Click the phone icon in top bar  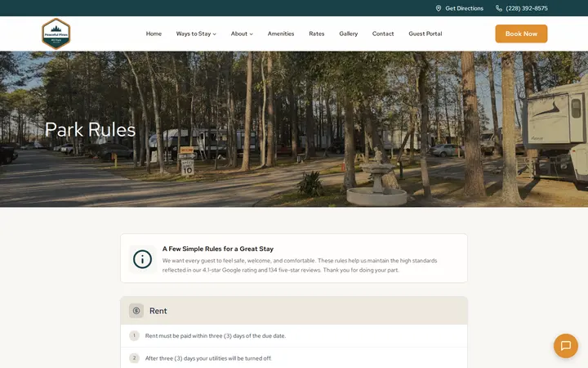click(499, 8)
